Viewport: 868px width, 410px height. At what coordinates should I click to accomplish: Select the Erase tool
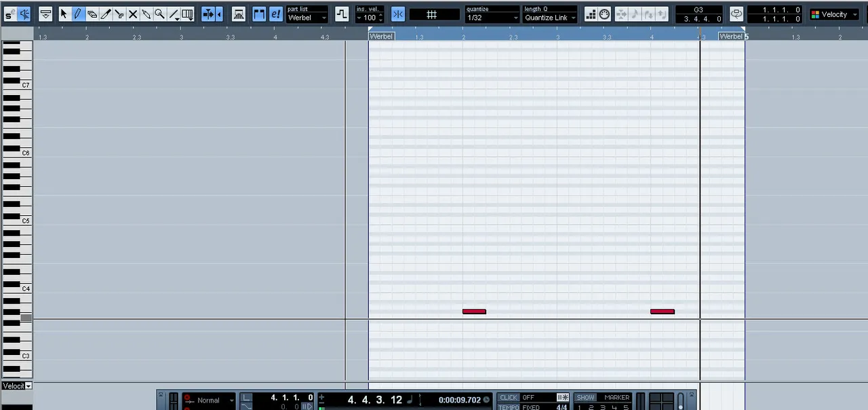tap(92, 14)
